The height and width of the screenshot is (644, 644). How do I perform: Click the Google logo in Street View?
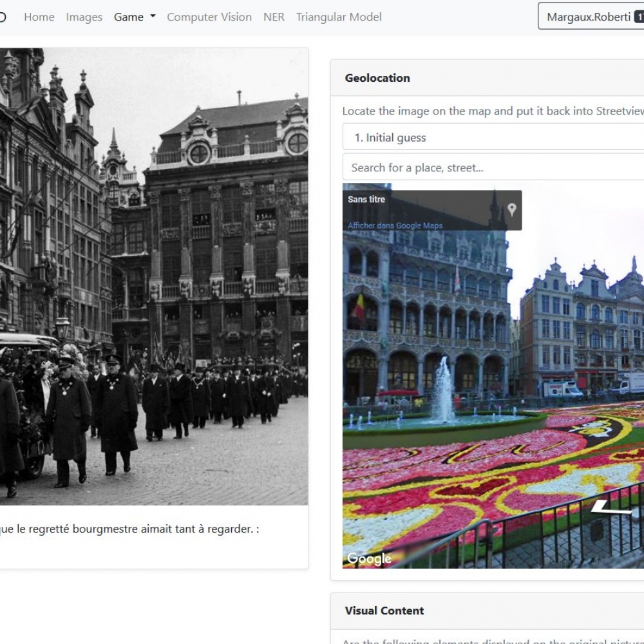(369, 558)
